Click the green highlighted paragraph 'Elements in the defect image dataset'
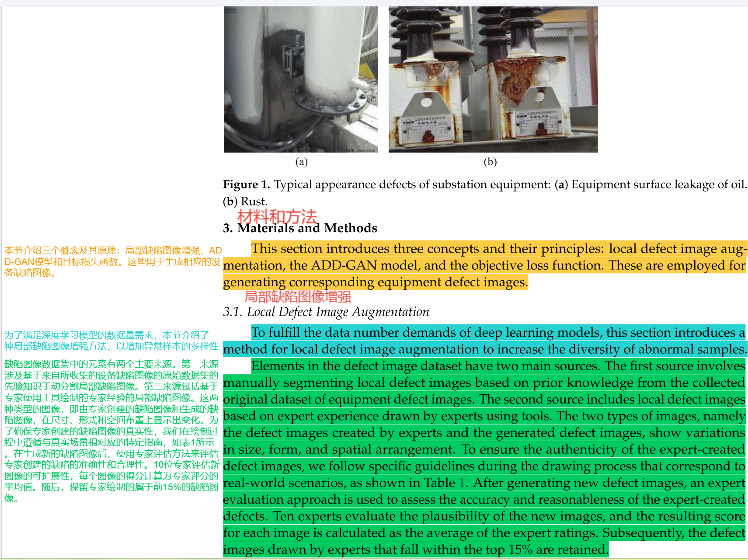Viewport: 748px width, 560px height. click(x=484, y=458)
